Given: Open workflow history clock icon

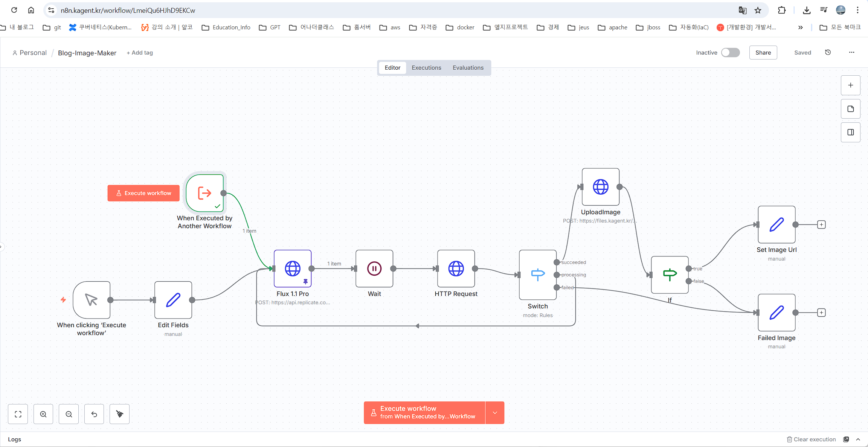Looking at the screenshot, I should (x=828, y=52).
